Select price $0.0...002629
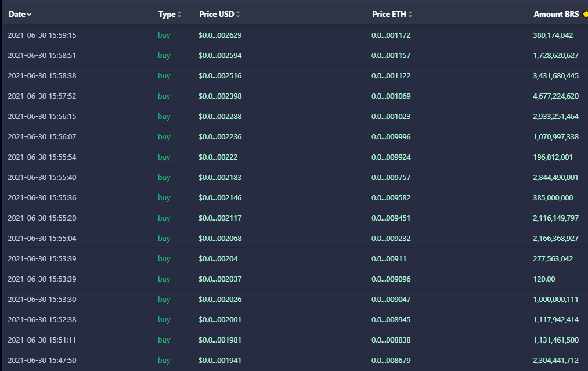The height and width of the screenshot is (371, 588). coord(220,35)
